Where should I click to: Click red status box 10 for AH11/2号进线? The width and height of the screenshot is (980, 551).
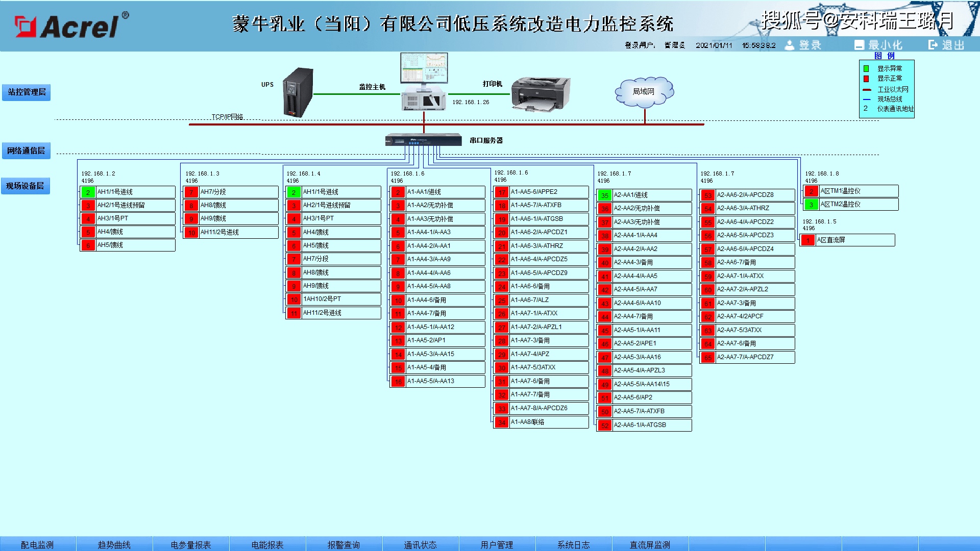191,233
